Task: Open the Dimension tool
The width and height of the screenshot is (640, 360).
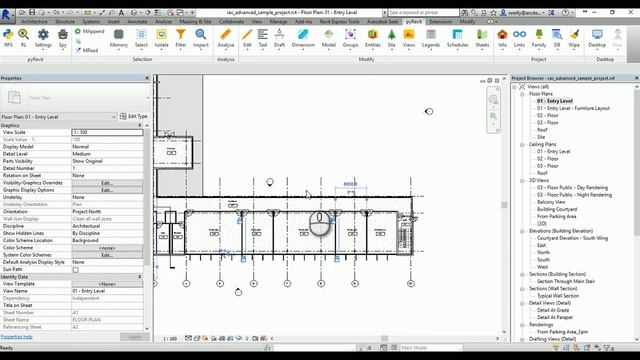Action: tap(303, 38)
